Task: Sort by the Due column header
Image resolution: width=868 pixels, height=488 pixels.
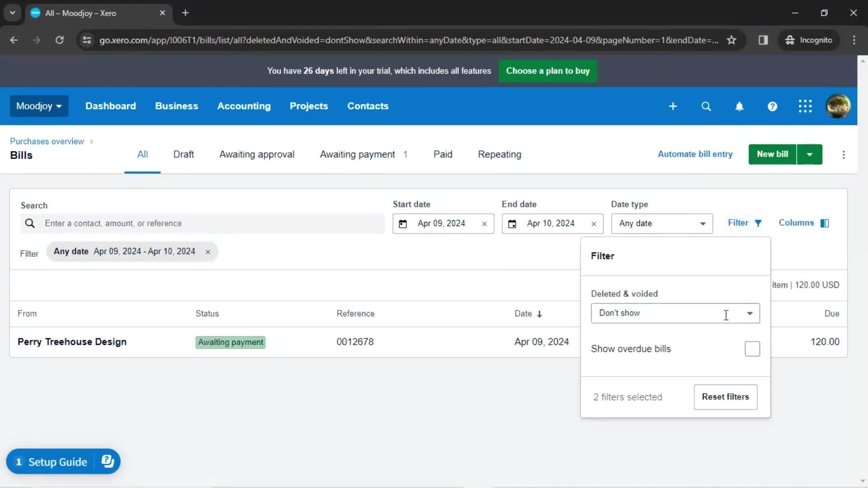Action: [832, 314]
